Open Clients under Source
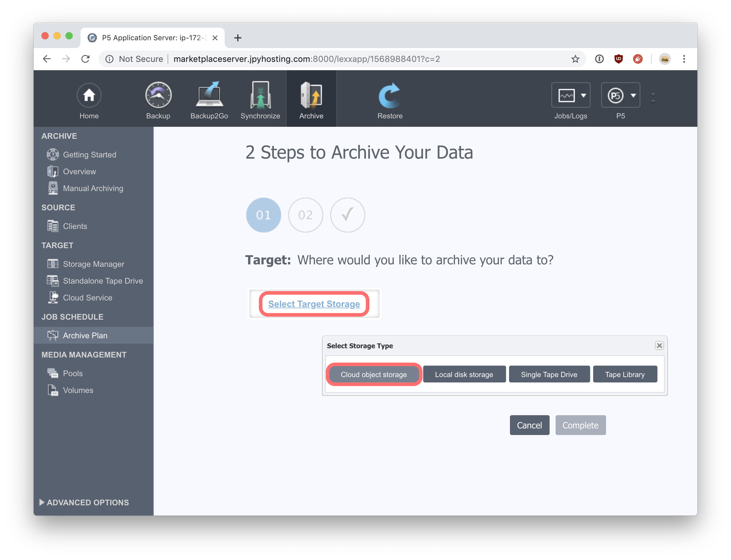 click(x=75, y=226)
